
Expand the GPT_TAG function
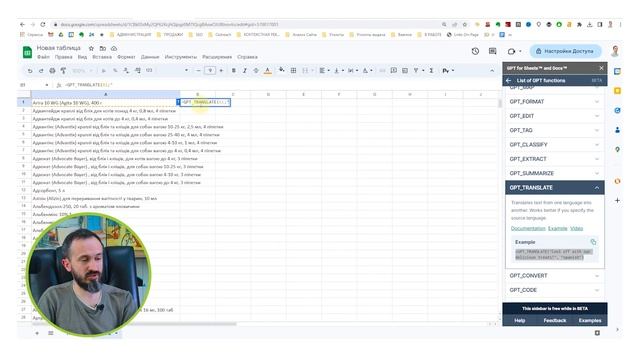555,130
